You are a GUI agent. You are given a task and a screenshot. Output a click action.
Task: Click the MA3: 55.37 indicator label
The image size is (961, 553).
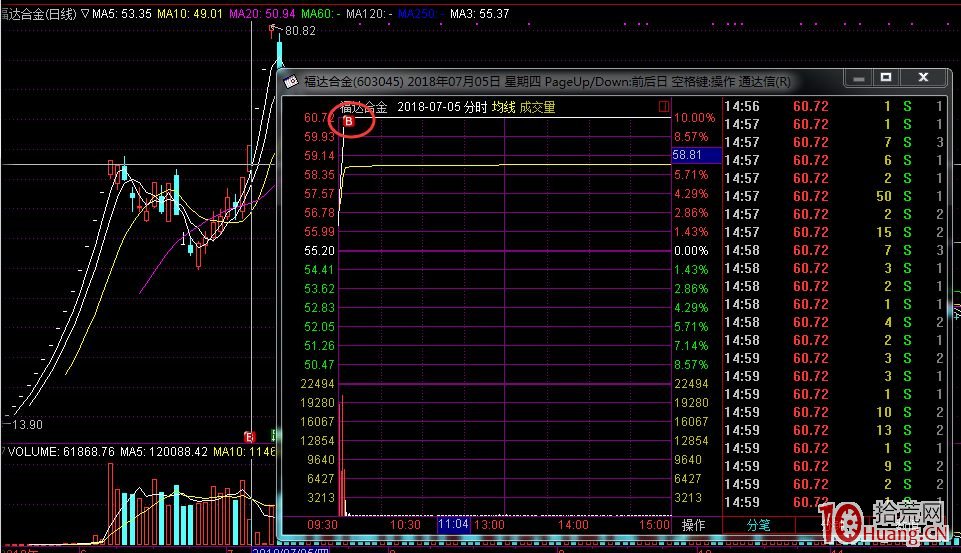(479, 13)
